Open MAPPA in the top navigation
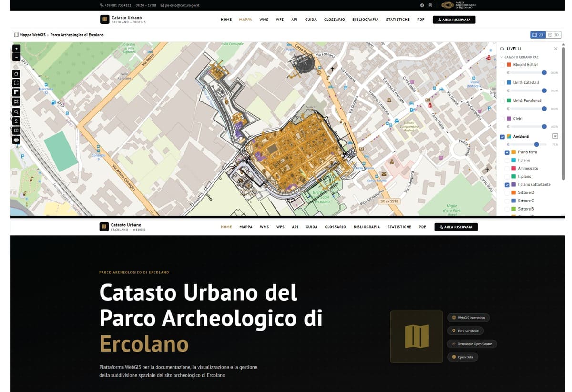The width and height of the screenshot is (572, 392). [245, 20]
